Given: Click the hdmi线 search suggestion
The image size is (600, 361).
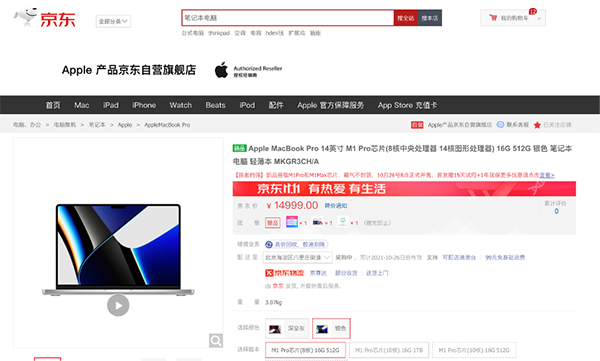Looking at the screenshot, I should tap(275, 33).
